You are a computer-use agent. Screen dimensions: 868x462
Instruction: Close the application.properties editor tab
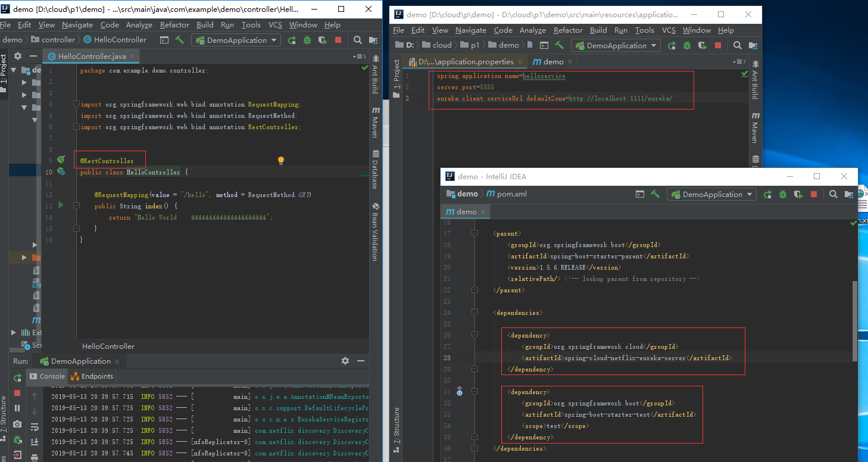[520, 61]
